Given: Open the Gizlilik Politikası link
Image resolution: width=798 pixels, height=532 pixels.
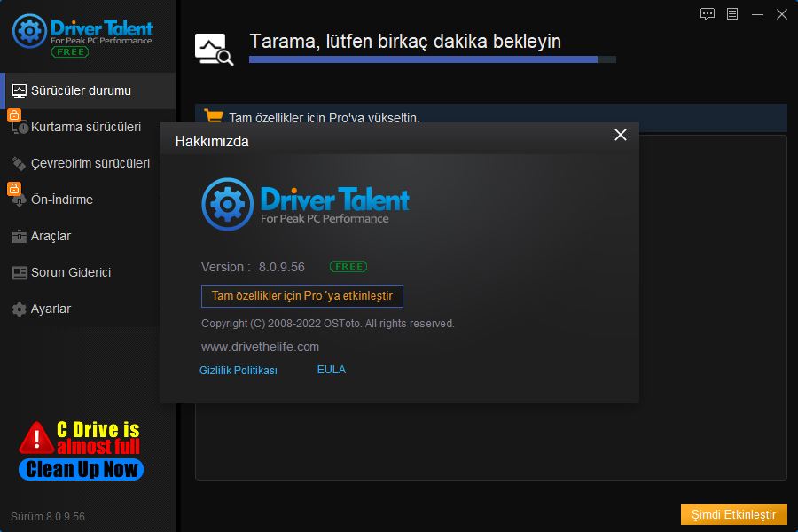Looking at the screenshot, I should 239,371.
